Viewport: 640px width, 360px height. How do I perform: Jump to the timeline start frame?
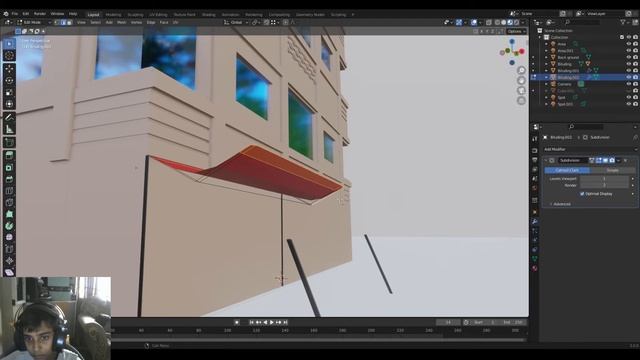(x=252, y=322)
